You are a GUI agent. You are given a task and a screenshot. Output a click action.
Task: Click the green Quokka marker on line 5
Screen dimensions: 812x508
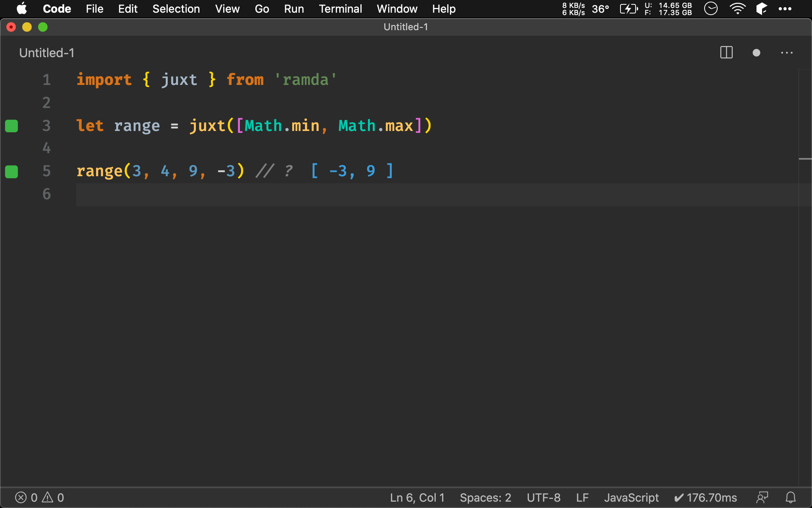click(x=11, y=172)
